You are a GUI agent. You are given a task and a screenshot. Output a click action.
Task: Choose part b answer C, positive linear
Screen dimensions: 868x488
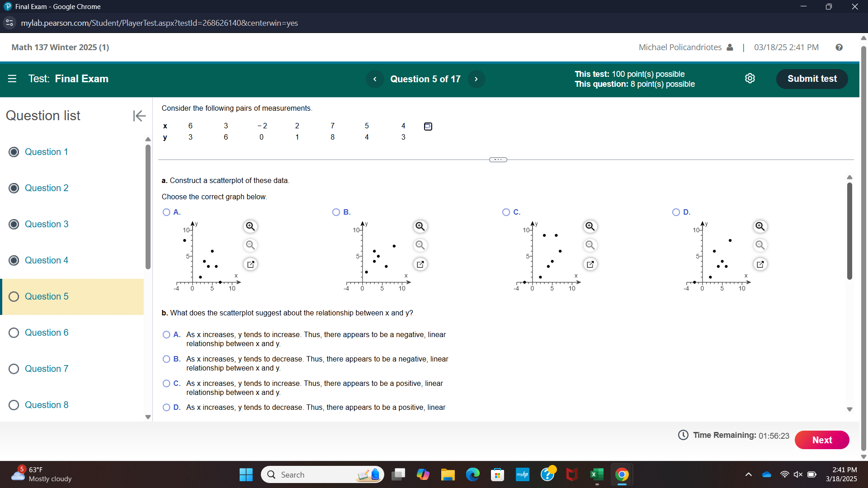pyautogui.click(x=166, y=384)
